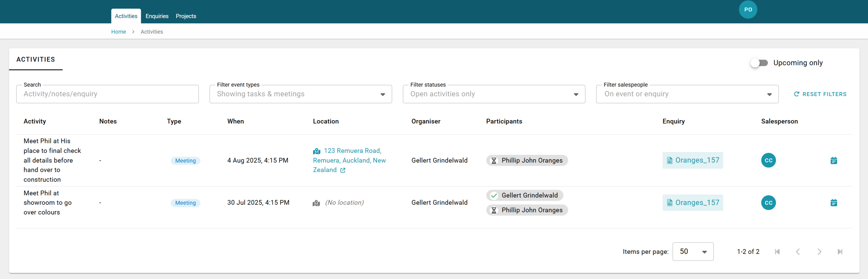Click CC salesperson avatar in 30 Jul row

click(768, 203)
